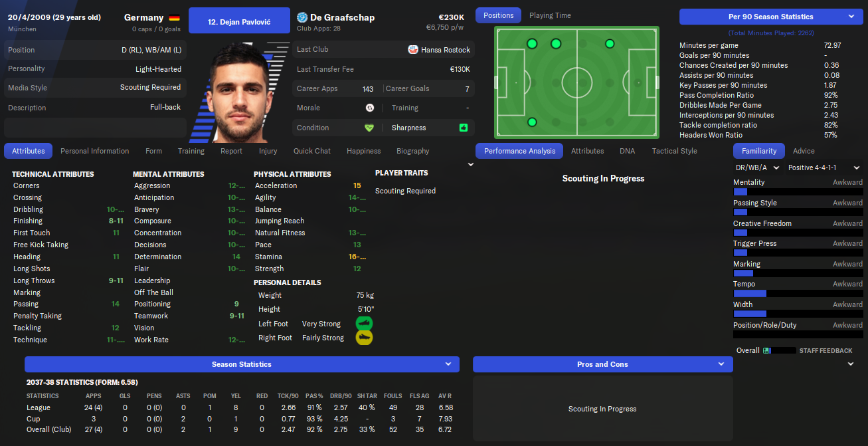Click the Advice button

pos(804,151)
